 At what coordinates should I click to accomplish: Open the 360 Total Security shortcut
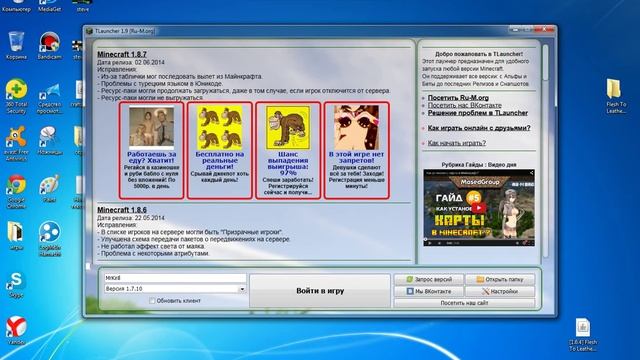coord(16,96)
